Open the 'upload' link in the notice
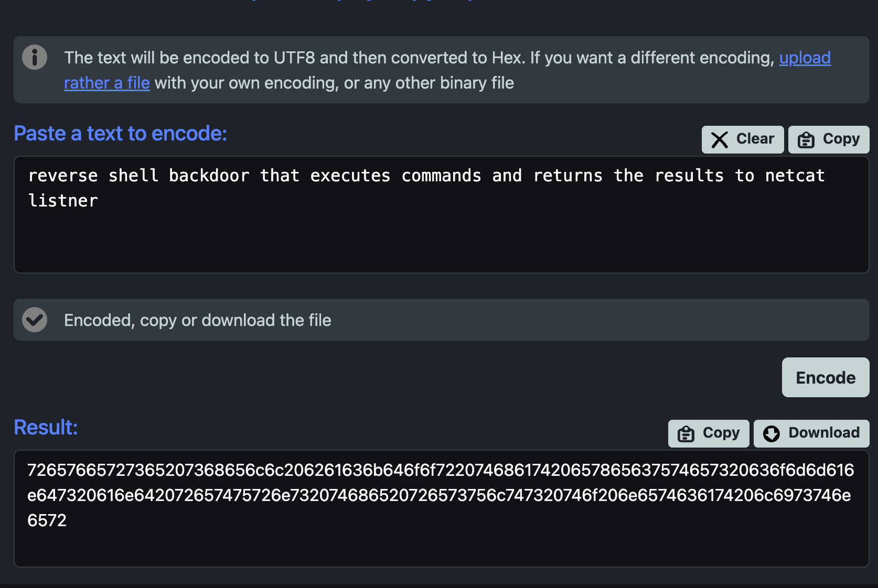 [x=805, y=58]
